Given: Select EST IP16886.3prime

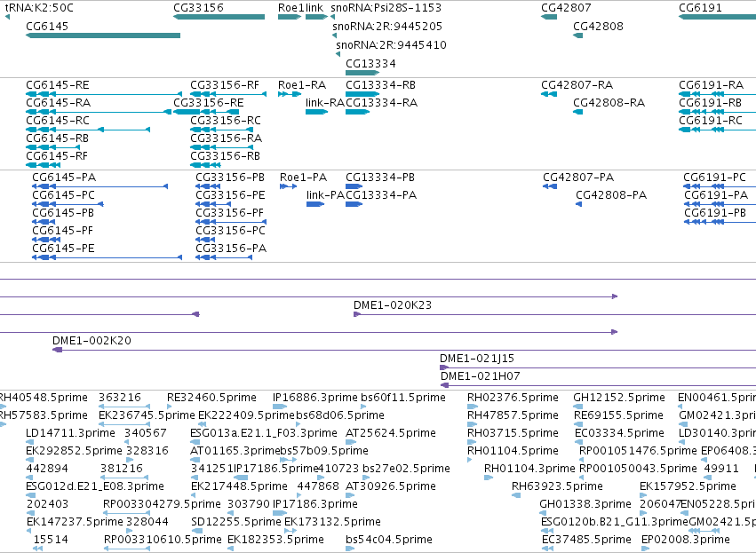Looking at the screenshot, I should coord(280,407).
